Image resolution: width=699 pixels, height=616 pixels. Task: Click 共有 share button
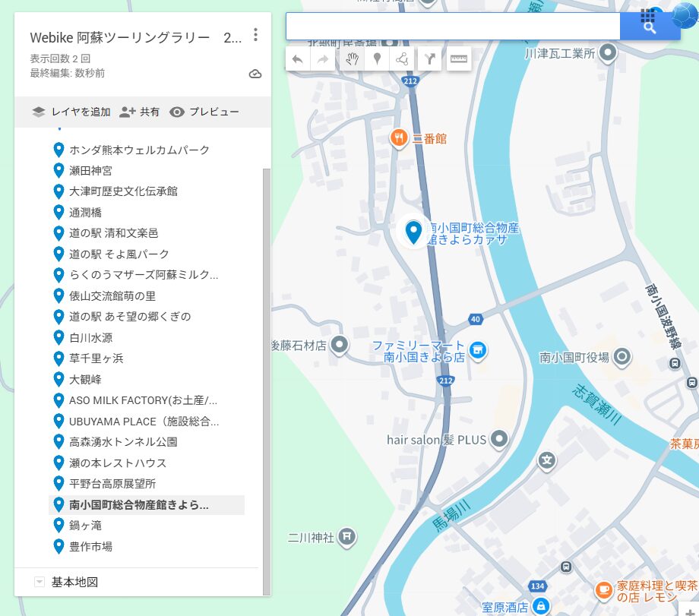tap(140, 112)
